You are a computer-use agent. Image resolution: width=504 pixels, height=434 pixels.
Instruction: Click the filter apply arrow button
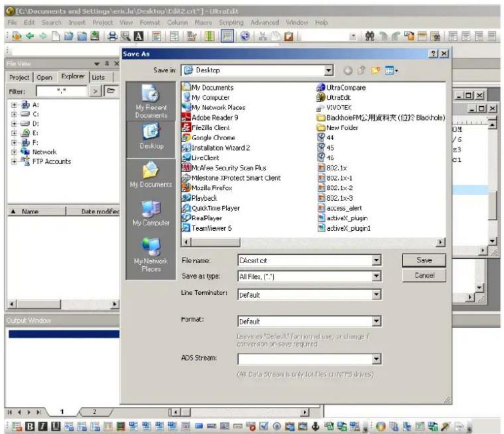click(x=95, y=91)
